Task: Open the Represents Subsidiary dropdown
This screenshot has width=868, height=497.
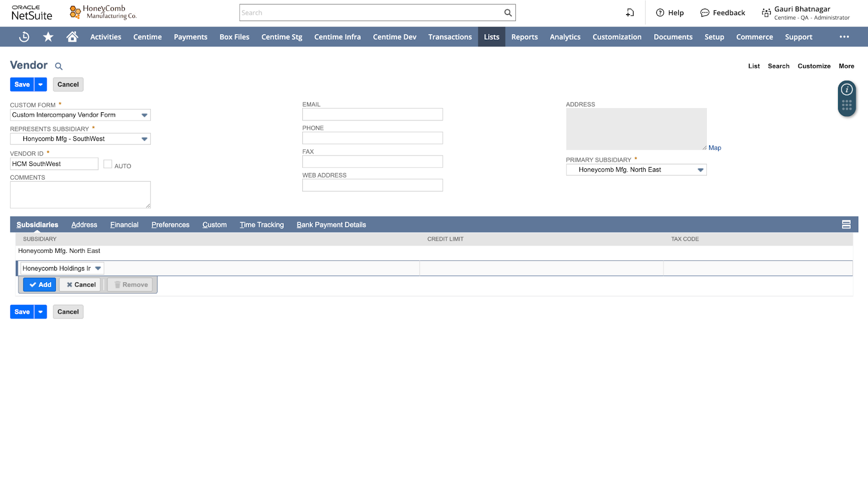Action: coord(144,139)
